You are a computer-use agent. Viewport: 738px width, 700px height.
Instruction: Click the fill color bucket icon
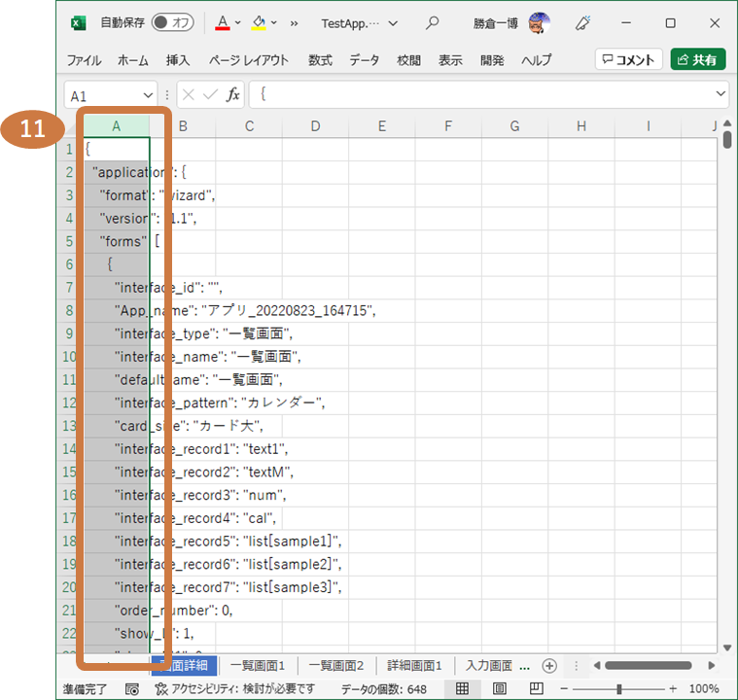click(258, 22)
